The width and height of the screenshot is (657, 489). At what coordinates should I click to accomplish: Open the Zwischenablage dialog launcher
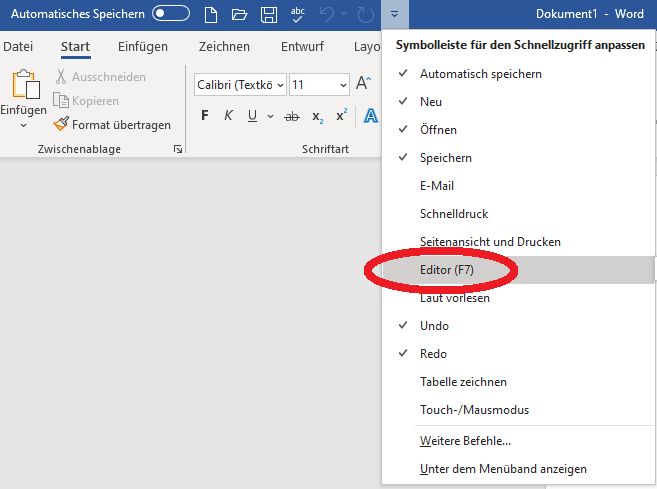click(x=178, y=149)
